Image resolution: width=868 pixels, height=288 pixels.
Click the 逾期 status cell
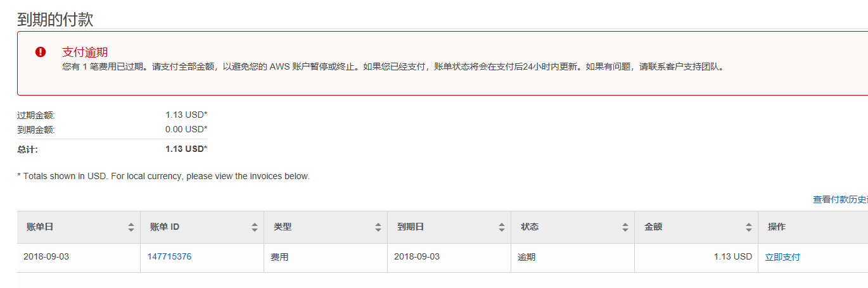[527, 257]
